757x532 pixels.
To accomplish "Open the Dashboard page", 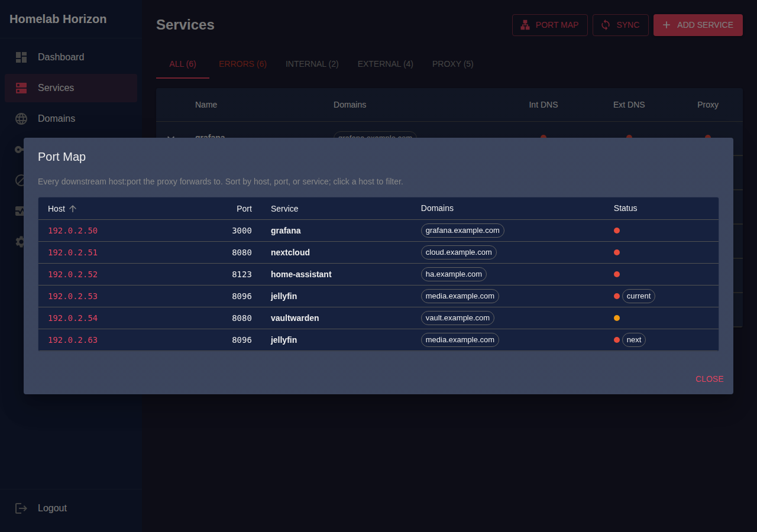I will point(71,57).
